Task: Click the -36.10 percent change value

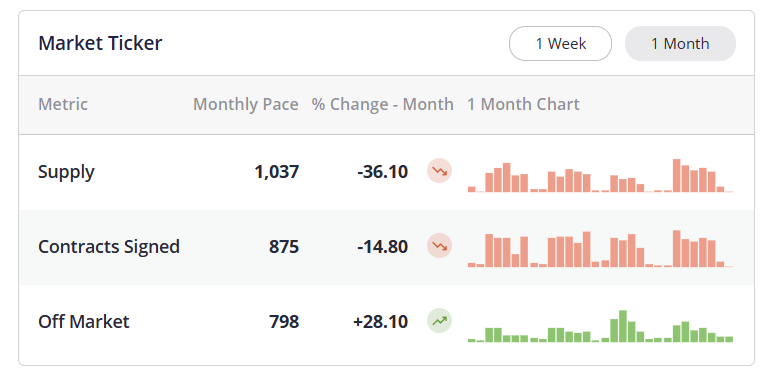Action: (x=383, y=172)
